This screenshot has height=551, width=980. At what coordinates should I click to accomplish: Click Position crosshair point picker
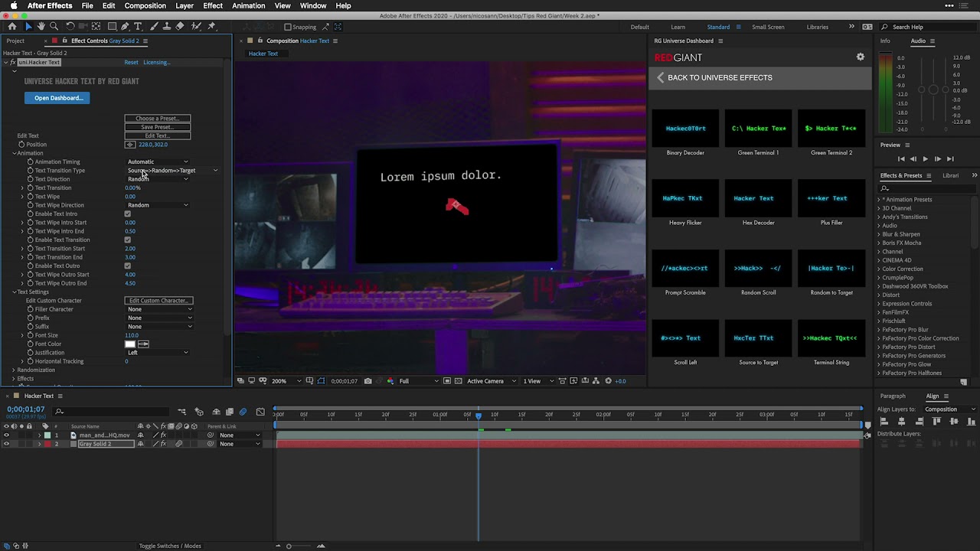coord(130,145)
